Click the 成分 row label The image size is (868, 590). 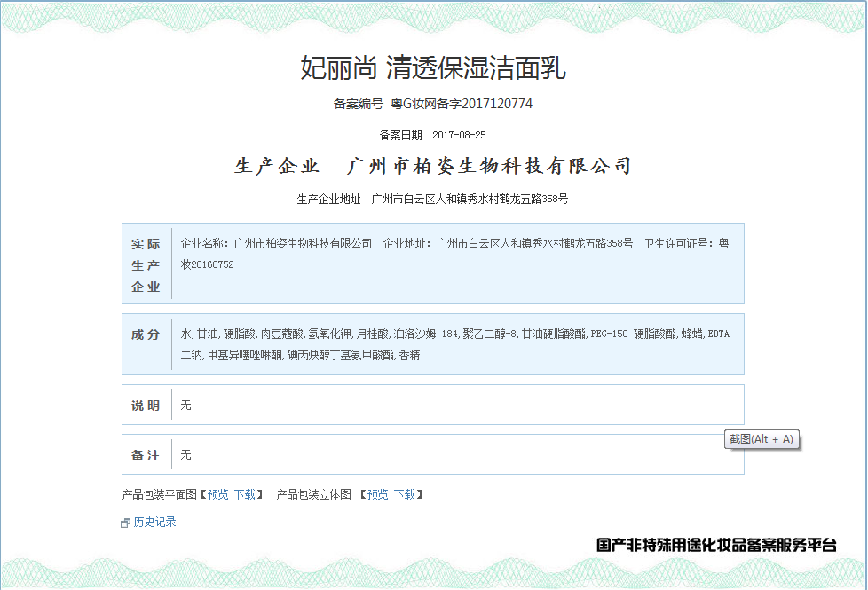point(146,334)
